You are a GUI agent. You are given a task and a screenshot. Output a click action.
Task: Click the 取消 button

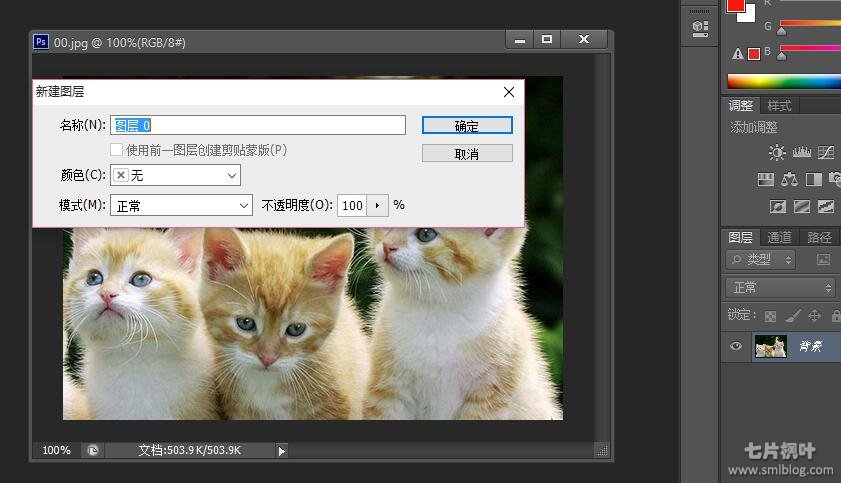pos(467,154)
